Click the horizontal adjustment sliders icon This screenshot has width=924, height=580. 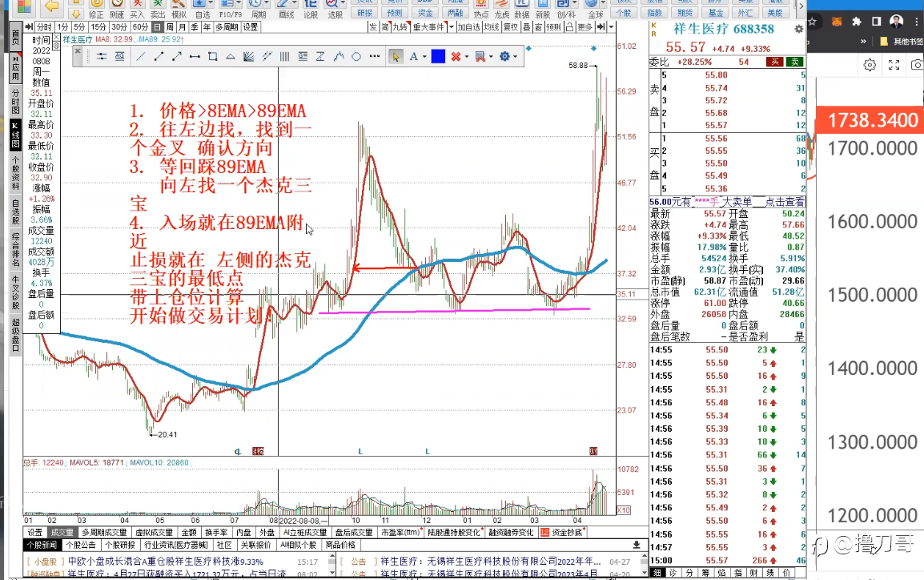(x=102, y=57)
